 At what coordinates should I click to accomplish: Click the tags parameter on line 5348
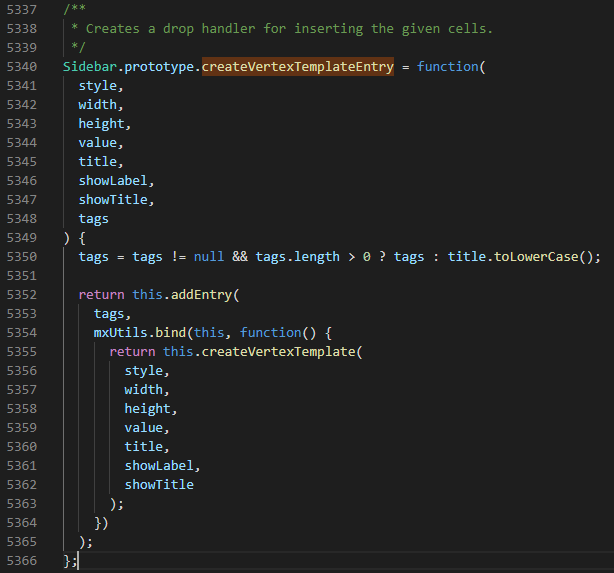click(94, 219)
